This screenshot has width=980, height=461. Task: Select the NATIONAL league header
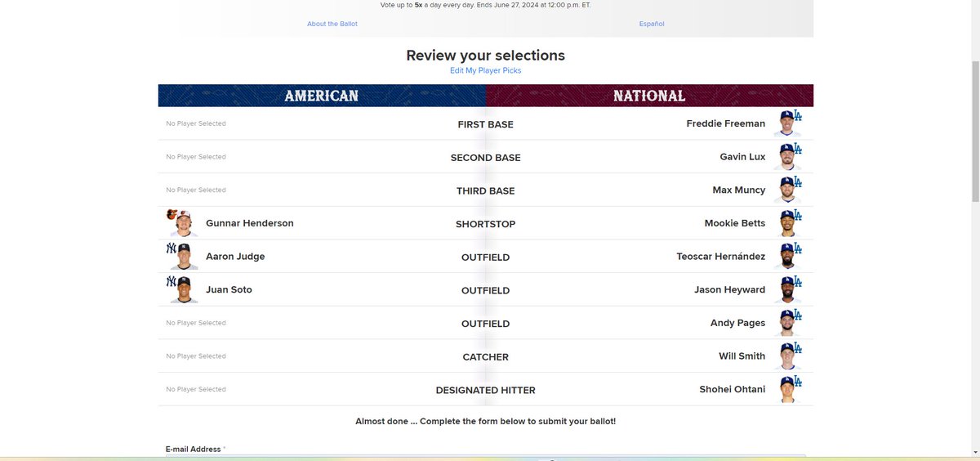tap(649, 96)
